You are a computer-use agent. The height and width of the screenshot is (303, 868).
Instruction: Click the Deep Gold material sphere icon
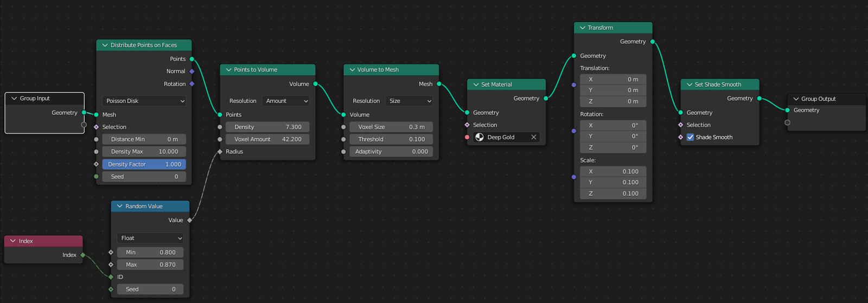coord(480,137)
